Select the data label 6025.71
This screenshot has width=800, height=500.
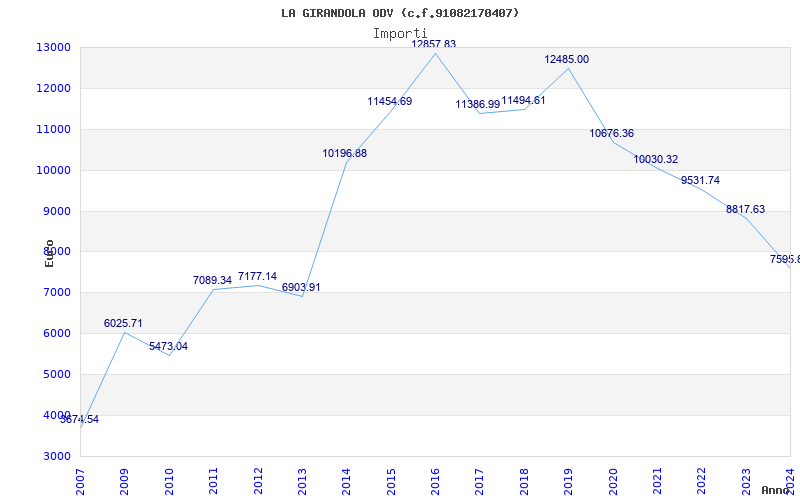tap(123, 323)
